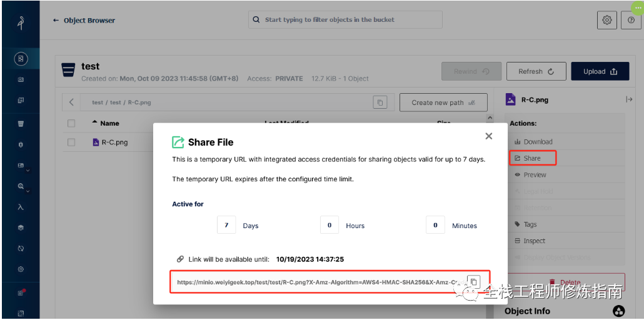Click R-C.png file icon in details panel
Viewport: 644px width, 320px height.
click(511, 99)
